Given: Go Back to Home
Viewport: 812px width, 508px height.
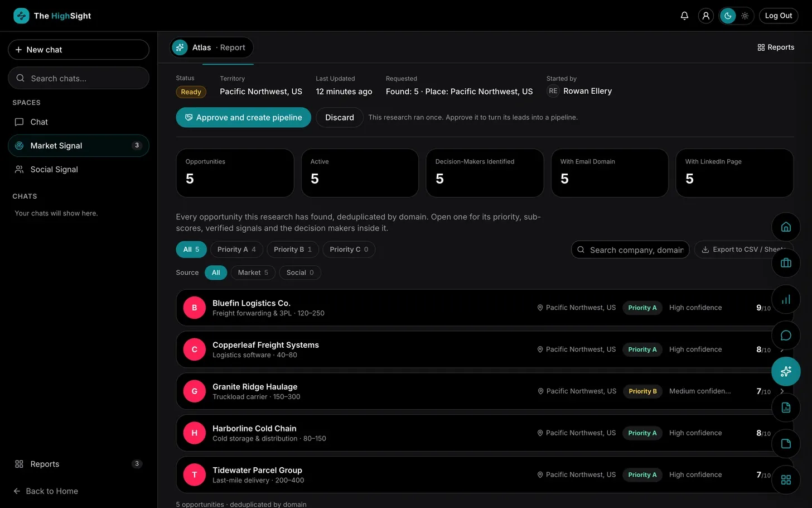Looking at the screenshot, I should (x=46, y=491).
